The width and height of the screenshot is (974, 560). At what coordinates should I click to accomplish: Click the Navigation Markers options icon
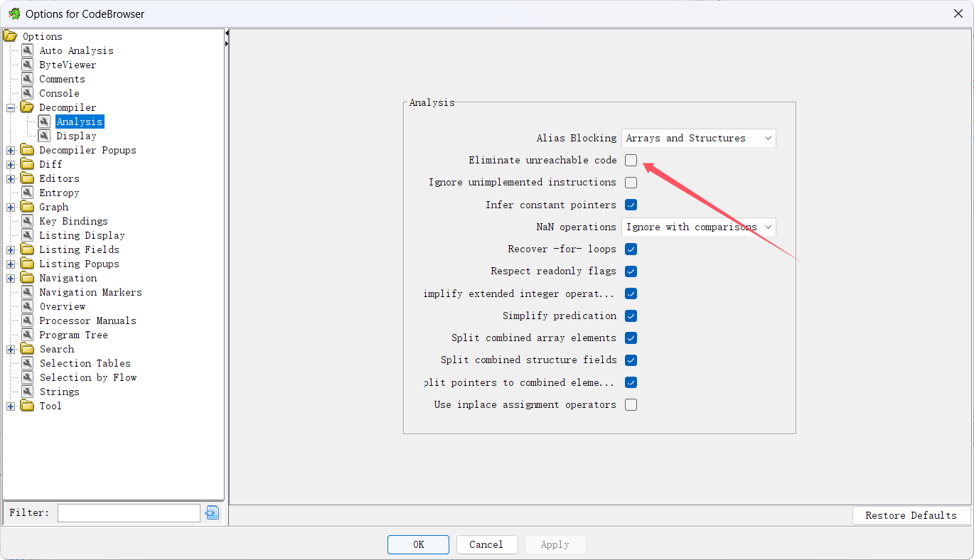(27, 292)
